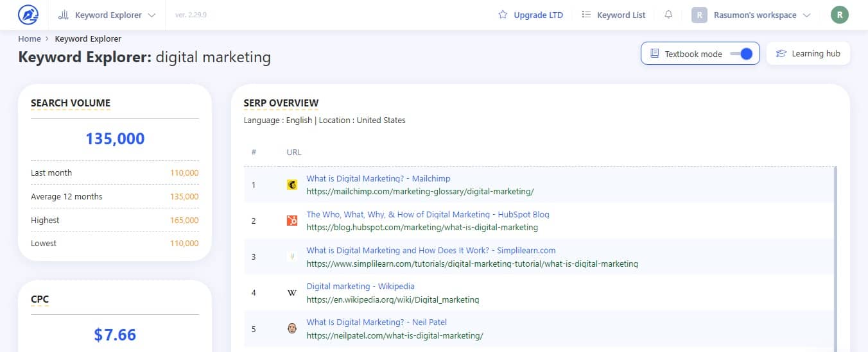The image size is (868, 352).
Task: Open the Wikipedia URL en.wikipedia.org link
Action: pyautogui.click(x=392, y=299)
